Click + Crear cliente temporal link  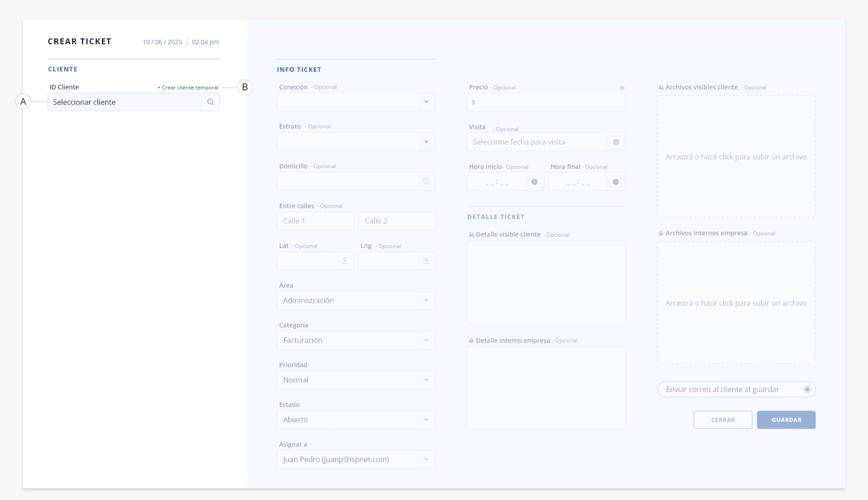[188, 88]
